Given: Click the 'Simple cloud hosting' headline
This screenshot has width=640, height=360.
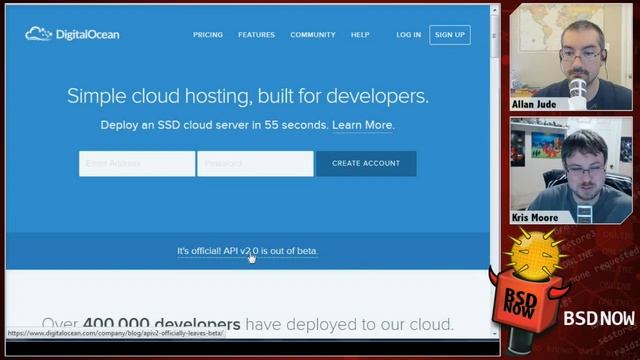Looking at the screenshot, I should 248,96.
